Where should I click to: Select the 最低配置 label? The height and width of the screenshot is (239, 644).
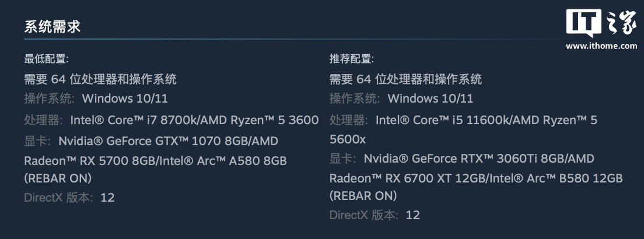click(46, 59)
